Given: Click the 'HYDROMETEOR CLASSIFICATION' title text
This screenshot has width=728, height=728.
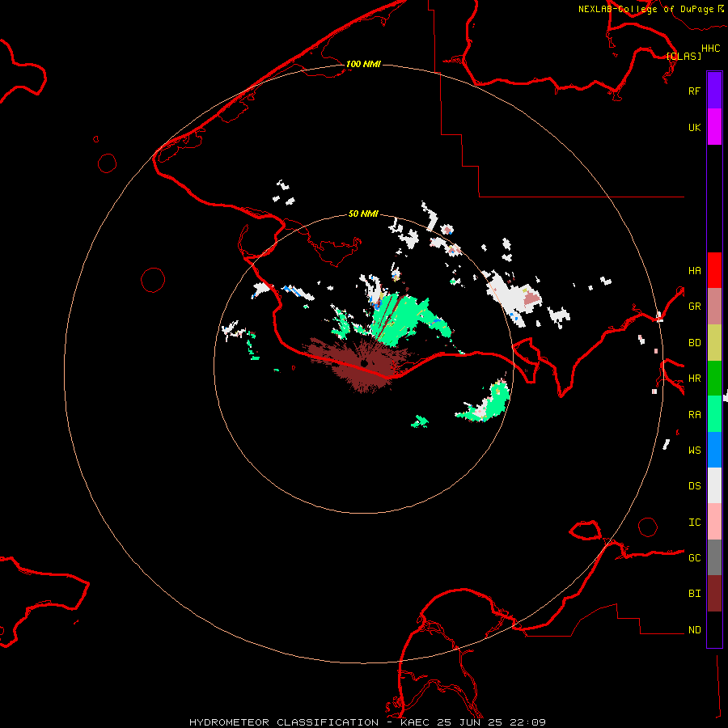Looking at the screenshot, I should [284, 722].
